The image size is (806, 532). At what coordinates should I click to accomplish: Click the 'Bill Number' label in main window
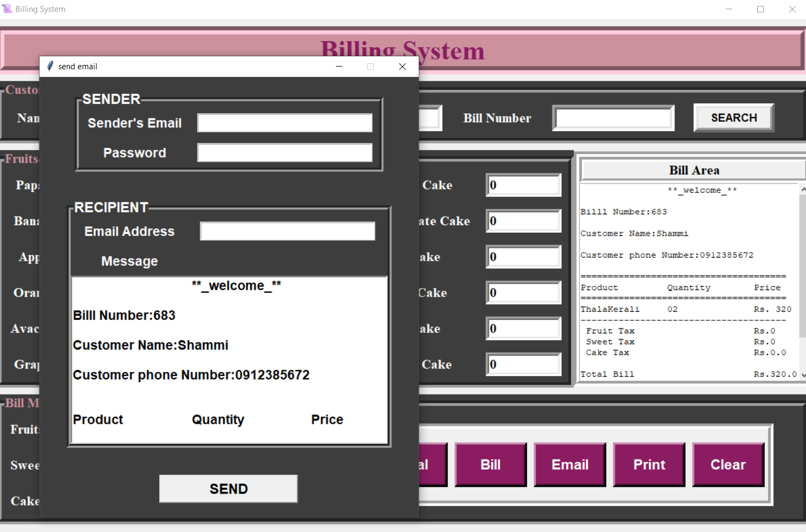[x=497, y=118]
